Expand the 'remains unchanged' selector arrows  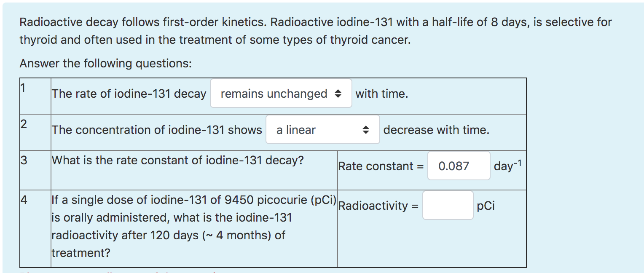[338, 94]
